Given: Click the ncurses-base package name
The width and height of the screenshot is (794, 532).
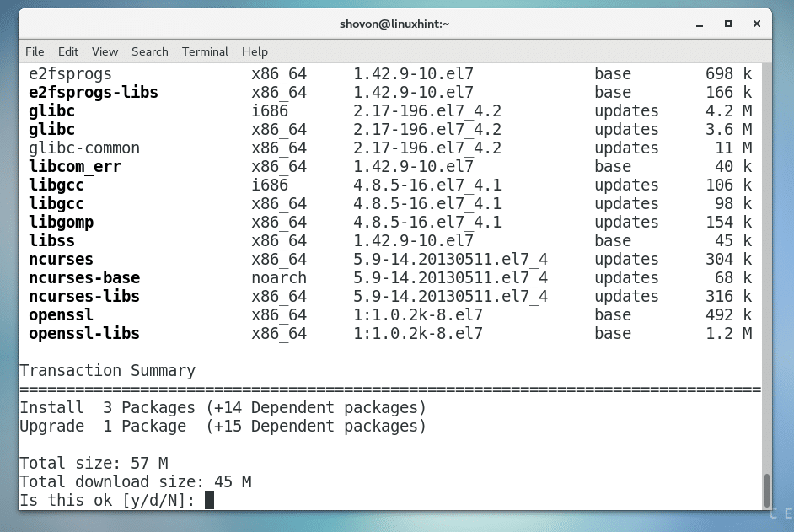Looking at the screenshot, I should [x=84, y=278].
